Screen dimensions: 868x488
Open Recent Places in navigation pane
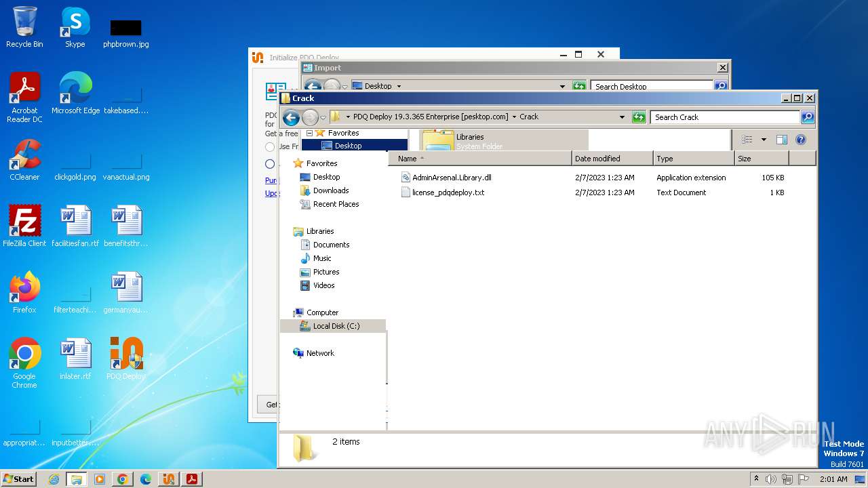pos(336,204)
